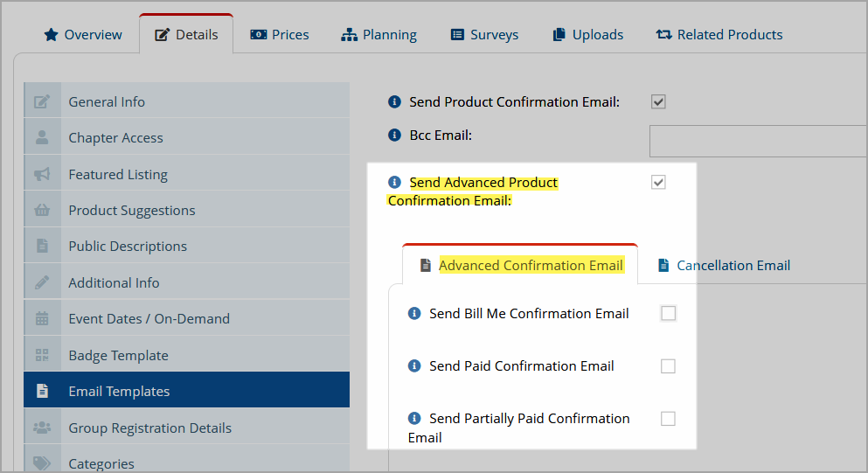This screenshot has width=868, height=473.
Task: Check the Send Paid Confirmation Email box
Action: click(668, 366)
